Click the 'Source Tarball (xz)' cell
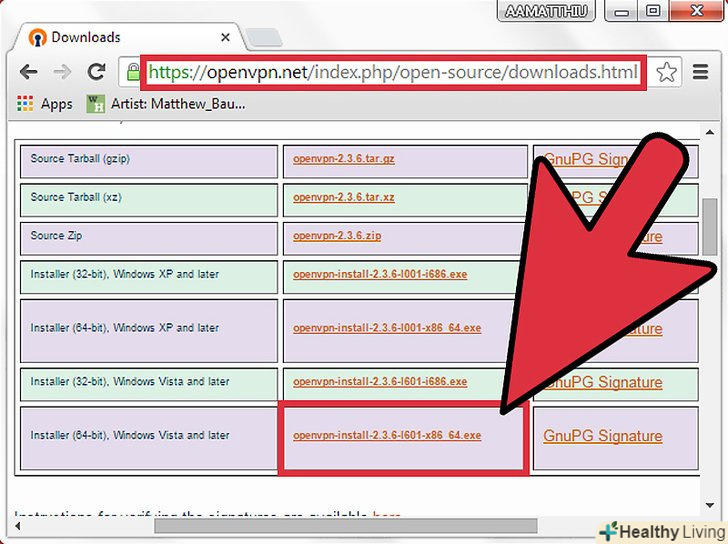 click(x=149, y=200)
